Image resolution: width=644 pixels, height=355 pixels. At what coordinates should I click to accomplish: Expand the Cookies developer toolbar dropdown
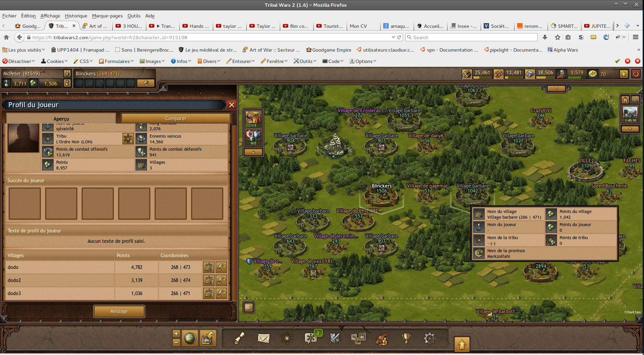(54, 61)
